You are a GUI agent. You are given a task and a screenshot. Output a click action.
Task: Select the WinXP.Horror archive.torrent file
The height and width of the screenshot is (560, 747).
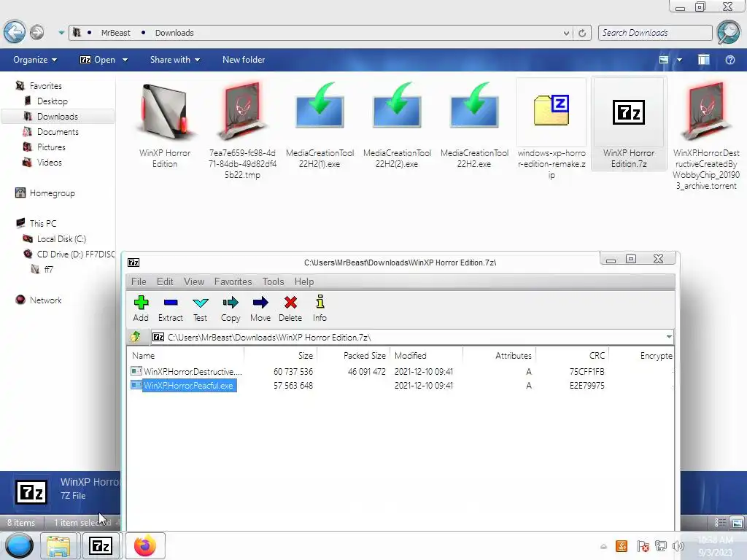pos(706,136)
